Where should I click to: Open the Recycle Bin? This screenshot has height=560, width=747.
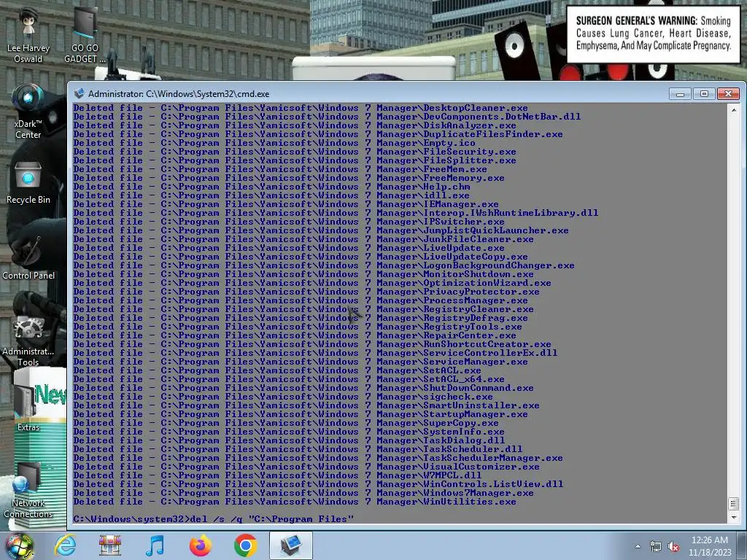pos(28,183)
